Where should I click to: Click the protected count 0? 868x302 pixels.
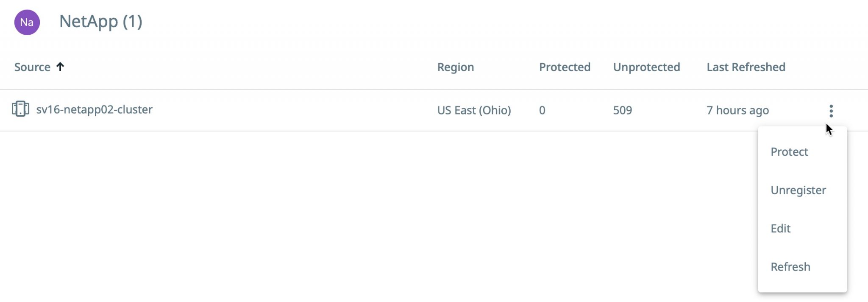(542, 110)
